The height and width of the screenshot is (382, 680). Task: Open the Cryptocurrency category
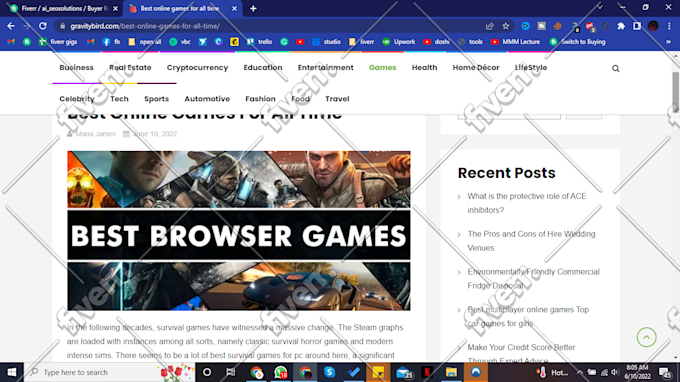[x=197, y=68]
